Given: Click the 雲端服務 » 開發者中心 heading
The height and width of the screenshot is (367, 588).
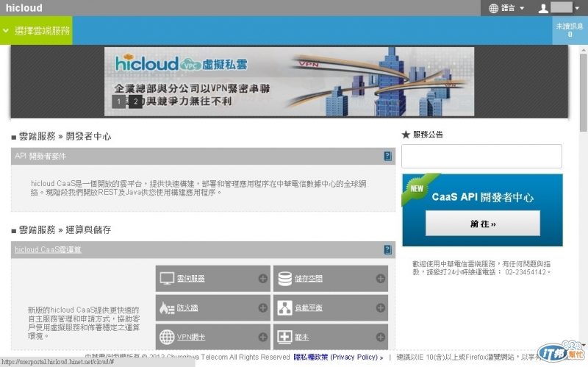Looking at the screenshot, I should point(65,136).
